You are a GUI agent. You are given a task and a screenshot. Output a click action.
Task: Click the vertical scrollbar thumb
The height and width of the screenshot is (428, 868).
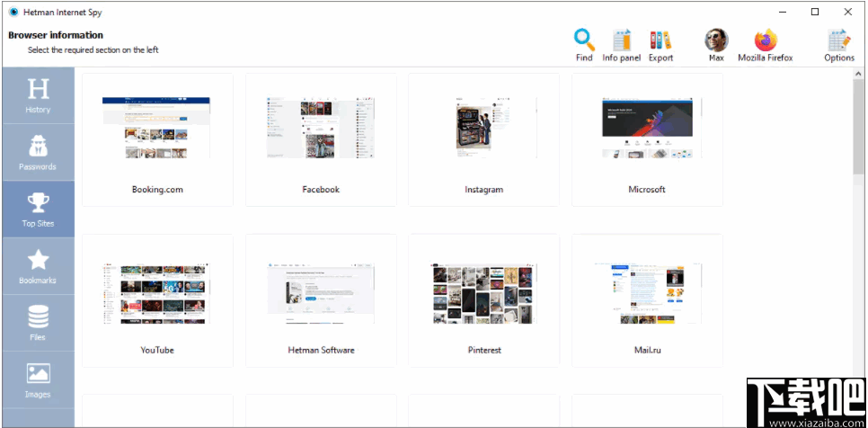[x=859, y=126]
